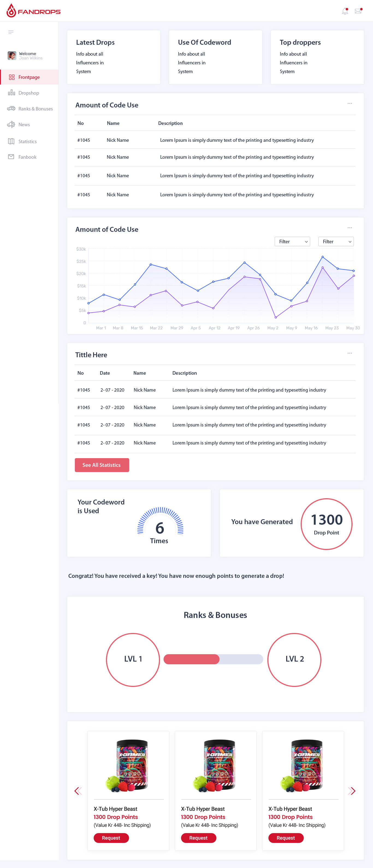Open the Latest Drops card
373x868 pixels.
[x=114, y=57]
